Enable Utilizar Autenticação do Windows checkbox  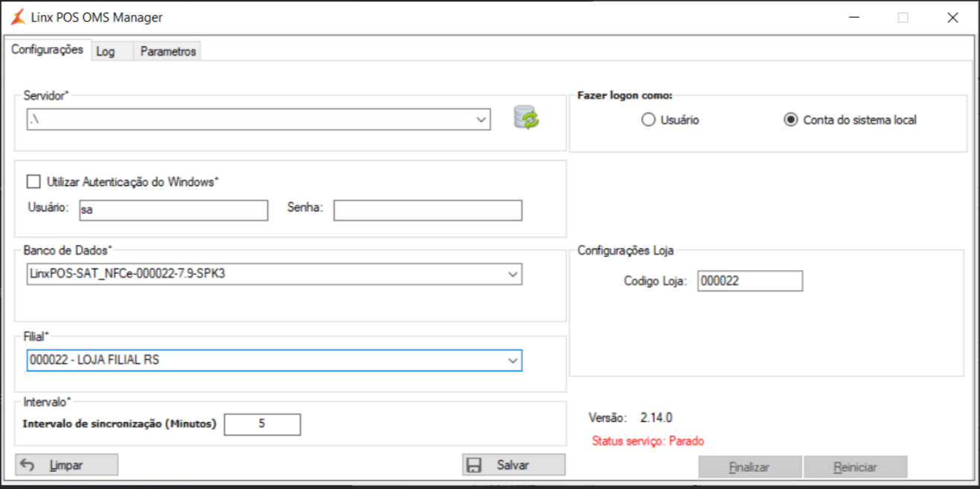pyautogui.click(x=33, y=181)
